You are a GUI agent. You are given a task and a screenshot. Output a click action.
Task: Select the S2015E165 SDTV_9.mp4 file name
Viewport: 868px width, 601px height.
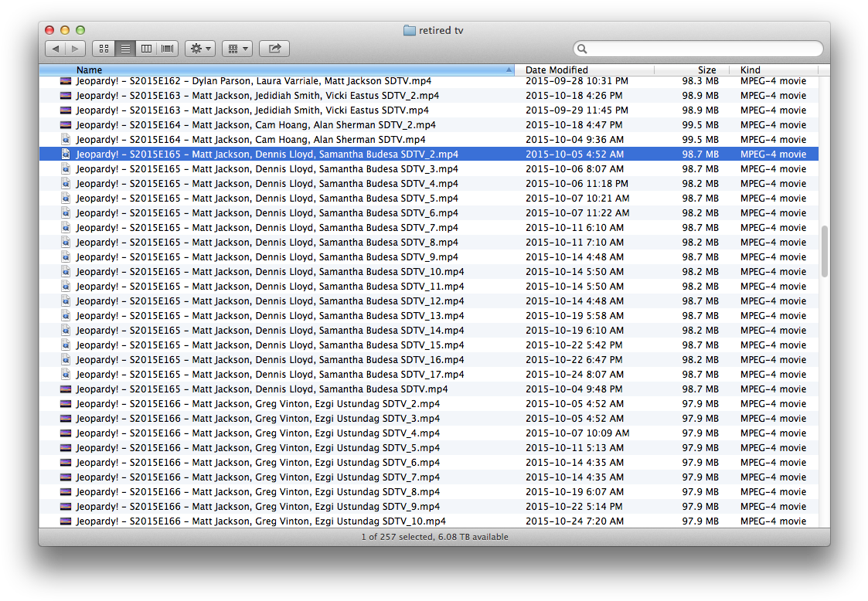tap(267, 256)
